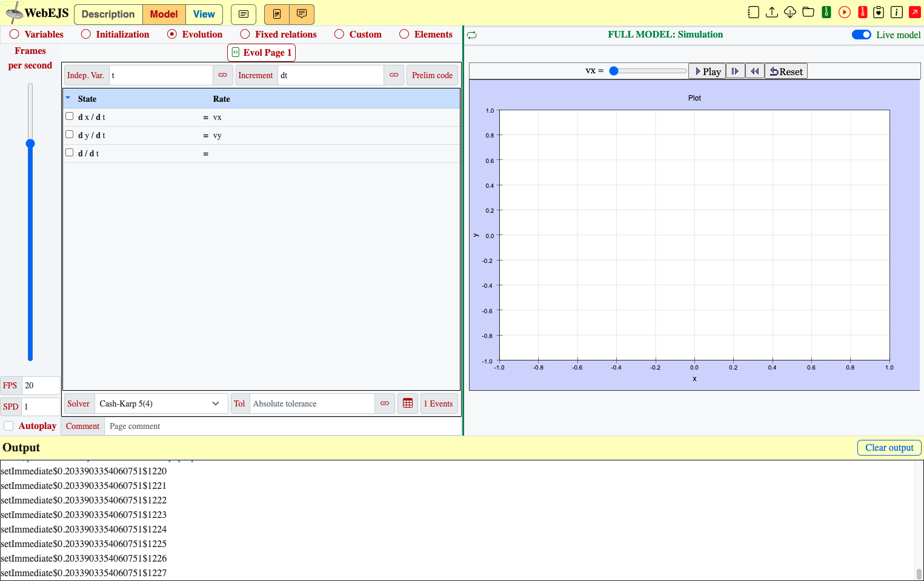Check the d x / d t row checkbox
This screenshot has height=581, width=924.
tap(70, 116)
